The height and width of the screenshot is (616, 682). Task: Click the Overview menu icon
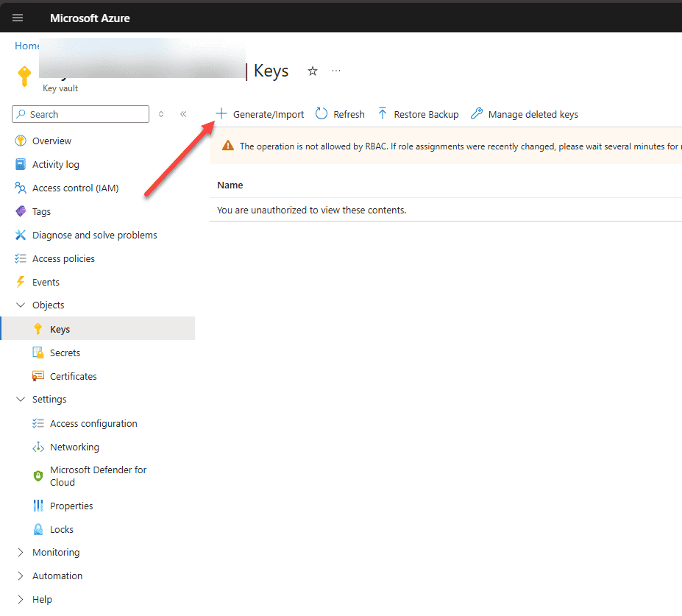tap(21, 141)
